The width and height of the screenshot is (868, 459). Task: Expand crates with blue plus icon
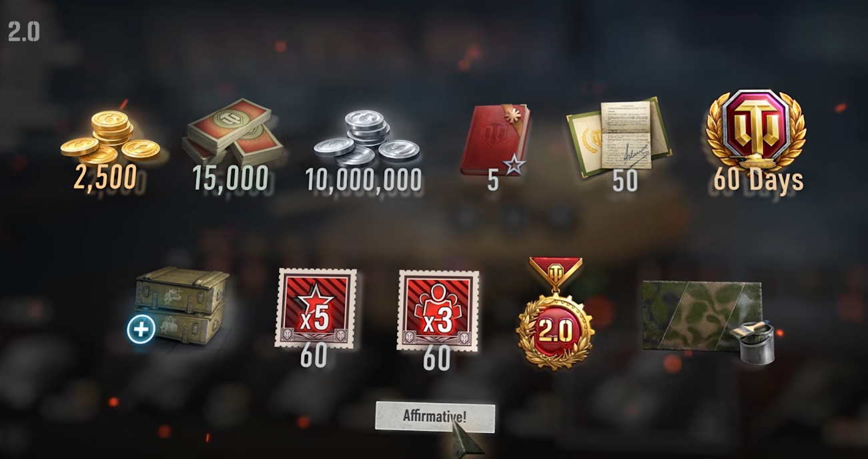(141, 328)
